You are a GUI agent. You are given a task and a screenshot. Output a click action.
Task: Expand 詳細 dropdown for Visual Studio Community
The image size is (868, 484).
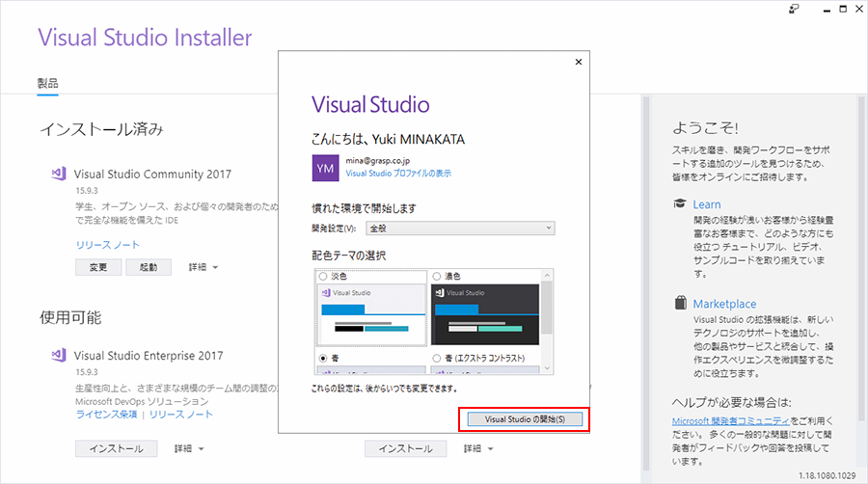coord(203,267)
